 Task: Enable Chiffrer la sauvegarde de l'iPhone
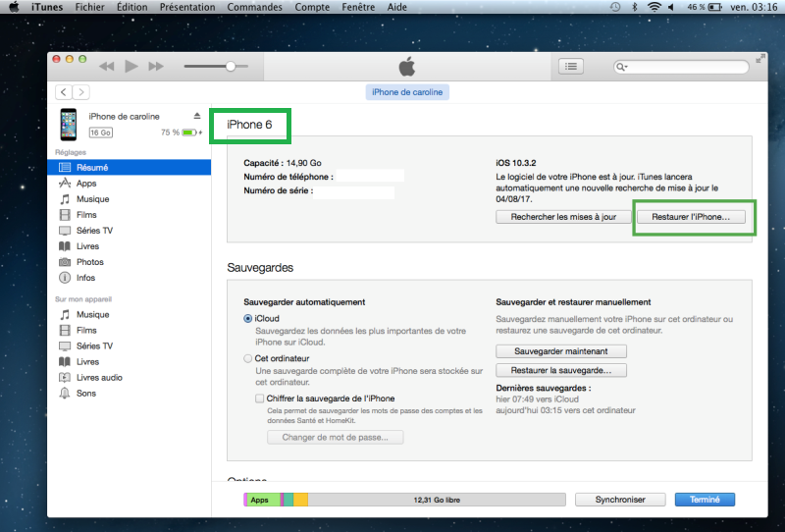[259, 399]
